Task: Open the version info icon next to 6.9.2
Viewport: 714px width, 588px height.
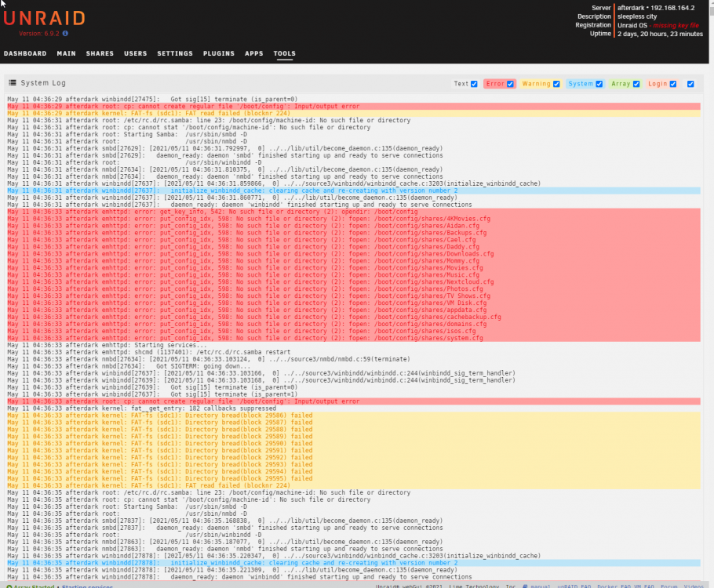Action: click(x=65, y=34)
